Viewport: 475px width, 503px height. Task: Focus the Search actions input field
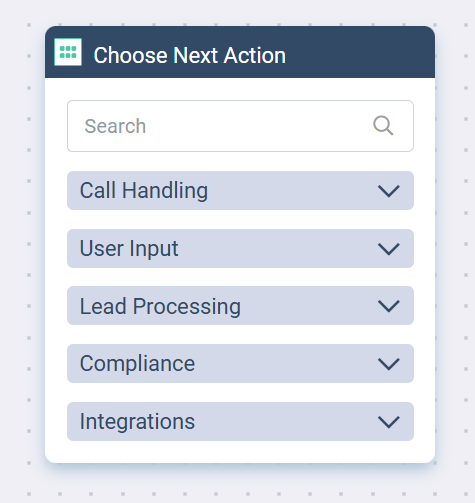(240, 126)
